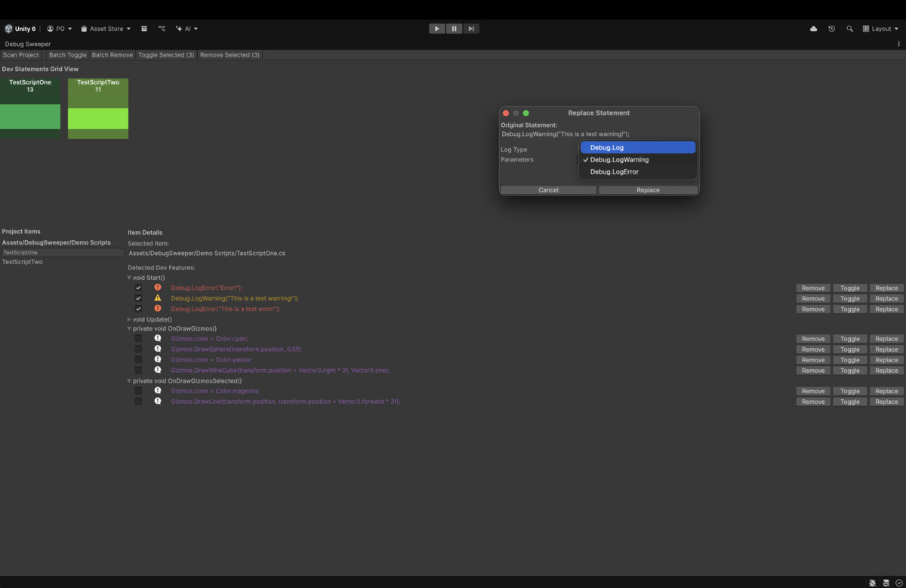Collapse the private void OnDrawGizmos() foldout
The width and height of the screenshot is (906, 588).
pos(129,329)
